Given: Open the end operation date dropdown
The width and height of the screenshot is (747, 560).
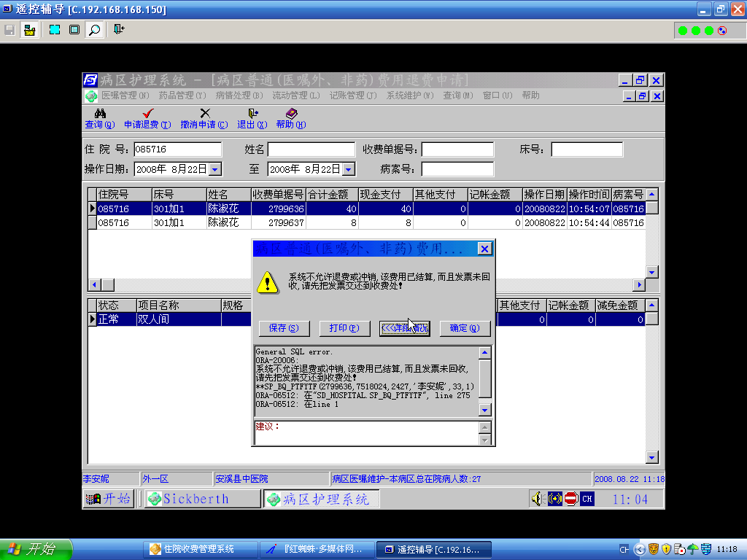Looking at the screenshot, I should click(x=349, y=169).
